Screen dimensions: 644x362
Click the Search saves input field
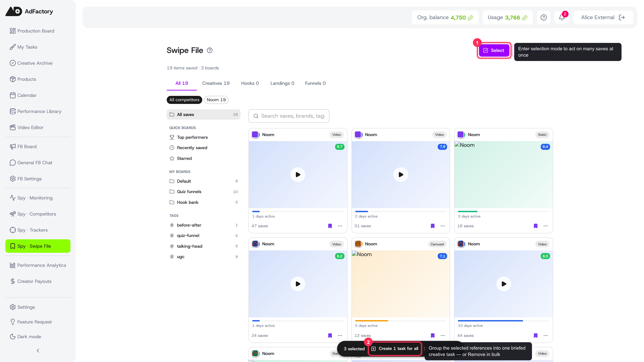[289, 116]
